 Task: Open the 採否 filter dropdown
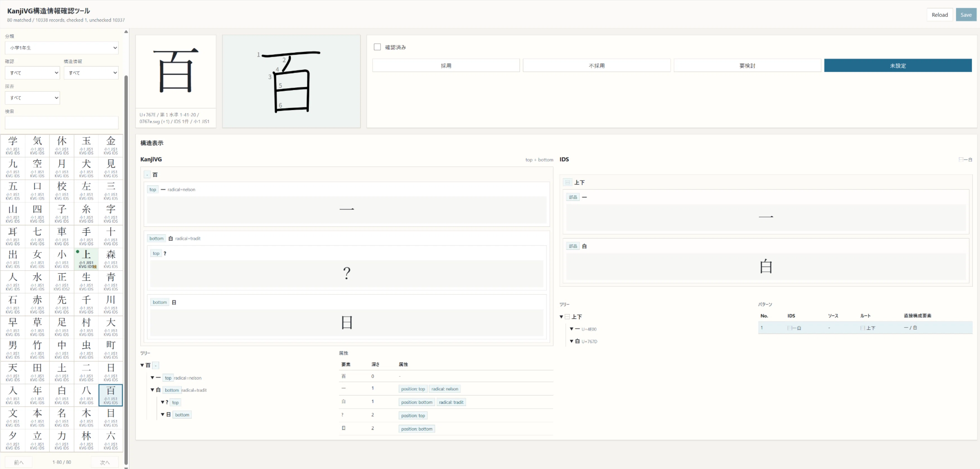(32, 98)
